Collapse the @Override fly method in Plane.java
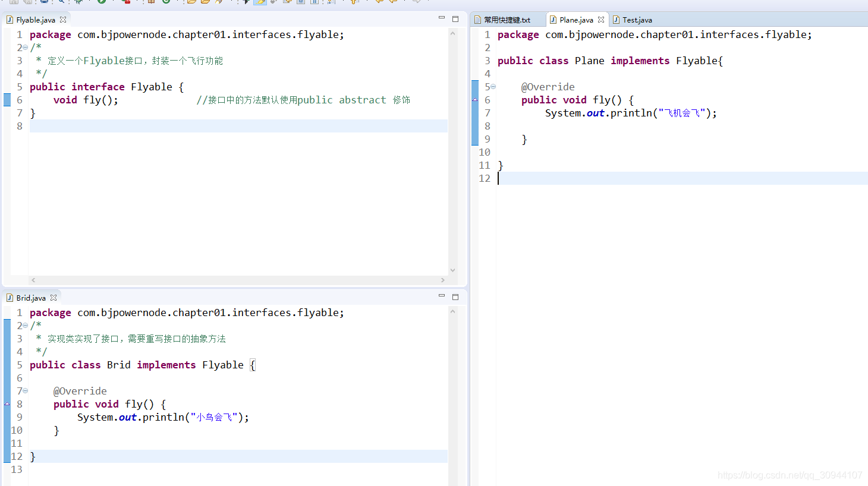Viewport: 868px width, 486px height. click(493, 87)
